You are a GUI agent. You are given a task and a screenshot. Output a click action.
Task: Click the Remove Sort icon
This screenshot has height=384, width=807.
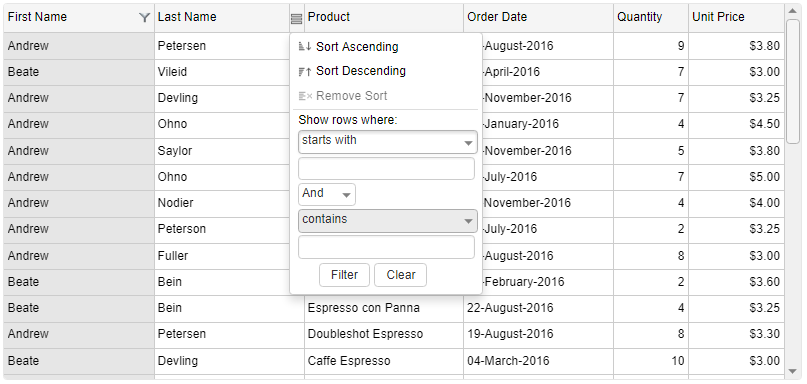click(305, 96)
